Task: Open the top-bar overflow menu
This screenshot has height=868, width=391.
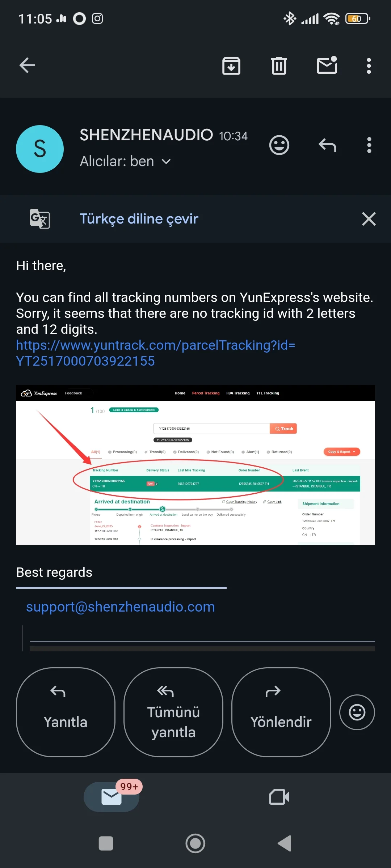Action: pos(369,66)
